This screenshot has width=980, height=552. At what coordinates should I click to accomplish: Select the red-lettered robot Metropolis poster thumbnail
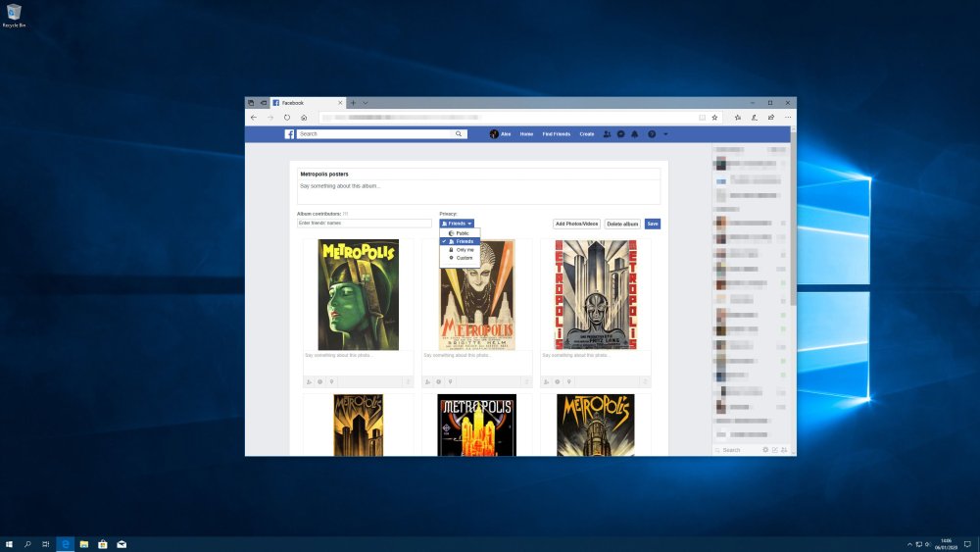point(596,294)
